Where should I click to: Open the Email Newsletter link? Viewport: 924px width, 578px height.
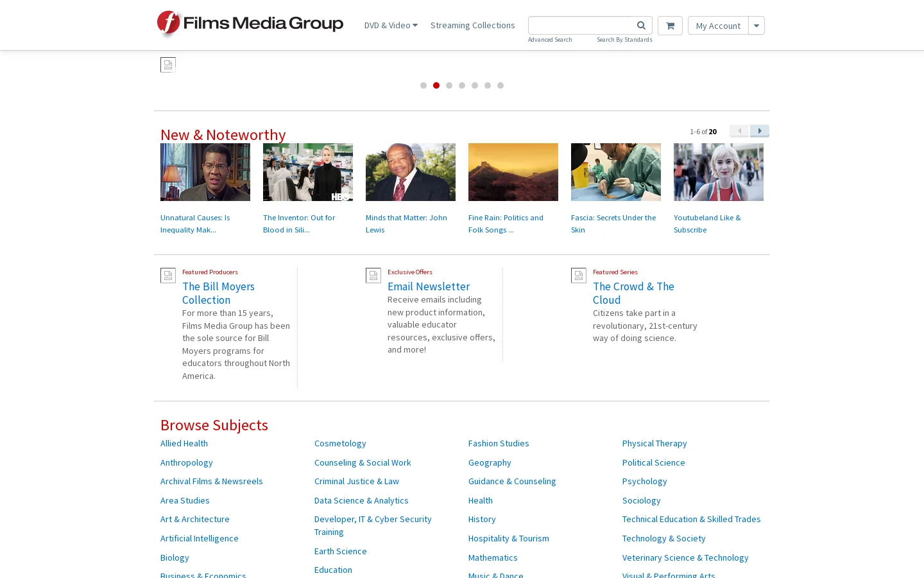(x=429, y=286)
